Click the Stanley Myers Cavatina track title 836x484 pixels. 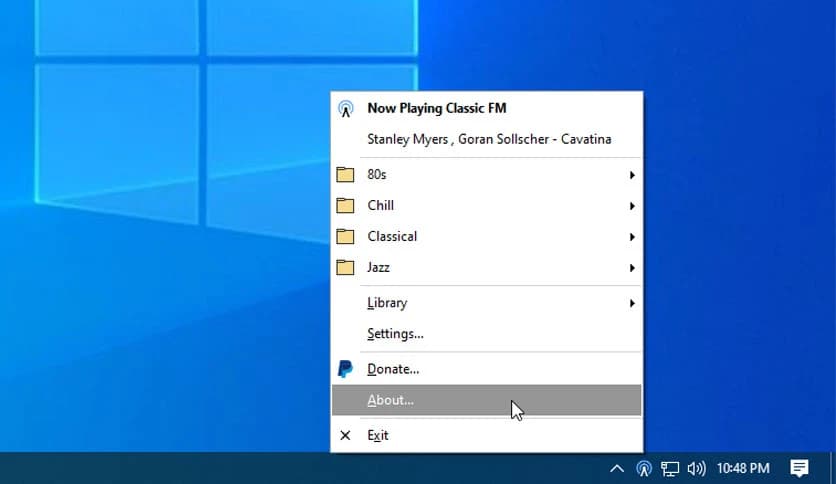tap(489, 139)
